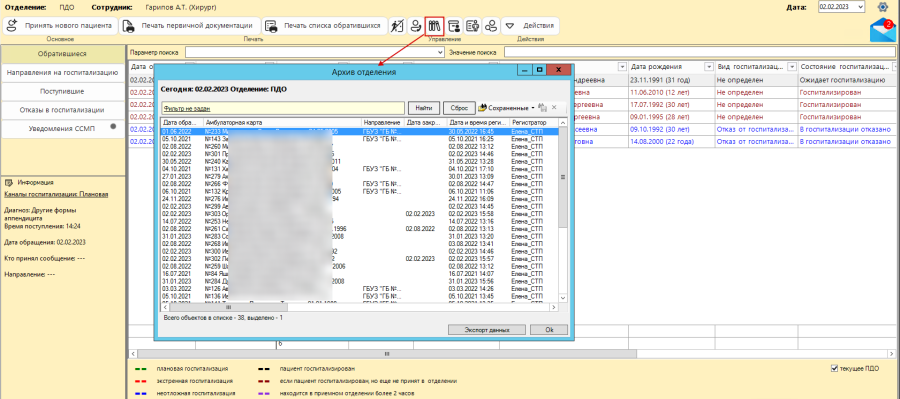Screen dimensions: 900x399
Task: Click the person with phone icon
Action: [x=415, y=26]
